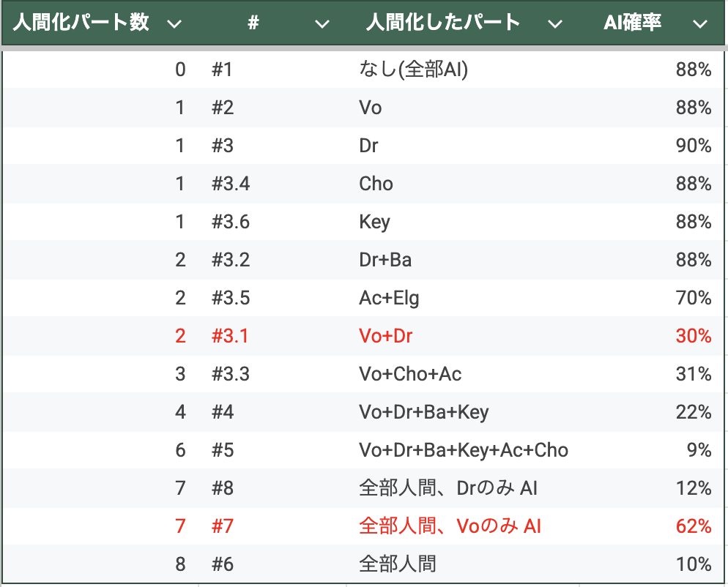
Task: Open the # column filter dropdown
Action: (x=322, y=23)
